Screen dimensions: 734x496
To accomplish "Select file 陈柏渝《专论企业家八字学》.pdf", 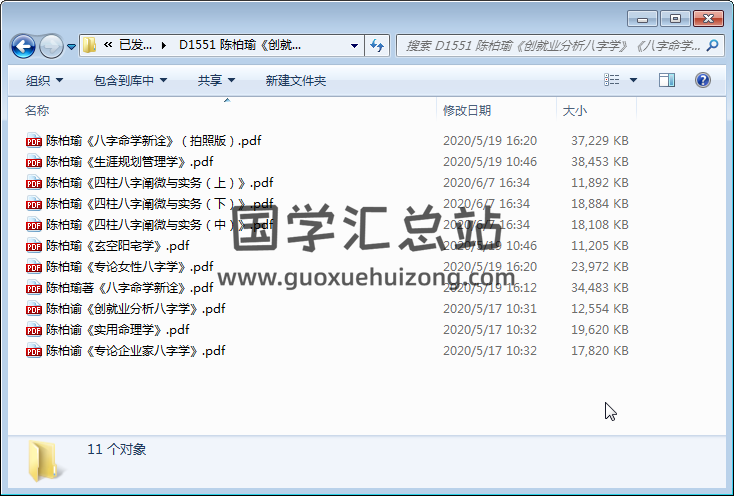I will (135, 351).
